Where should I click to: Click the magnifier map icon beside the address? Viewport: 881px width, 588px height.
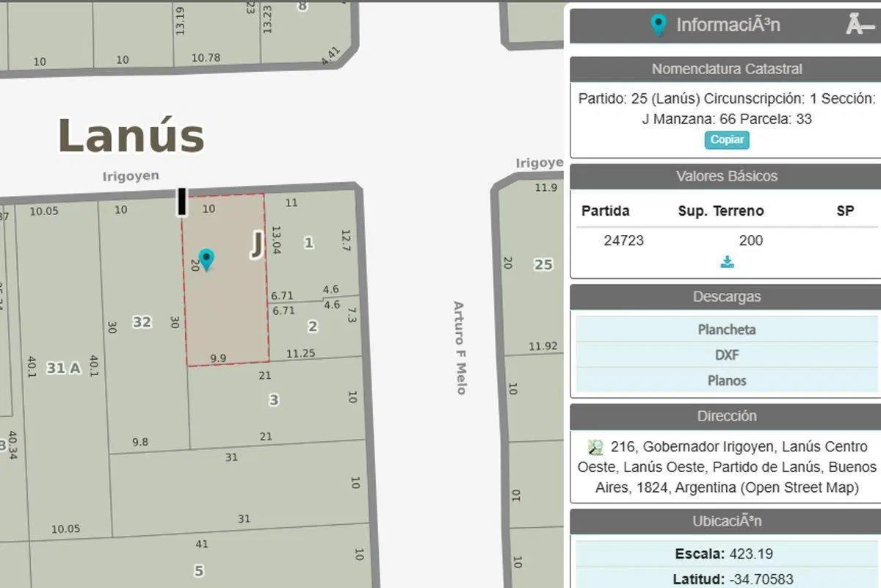coord(595,447)
